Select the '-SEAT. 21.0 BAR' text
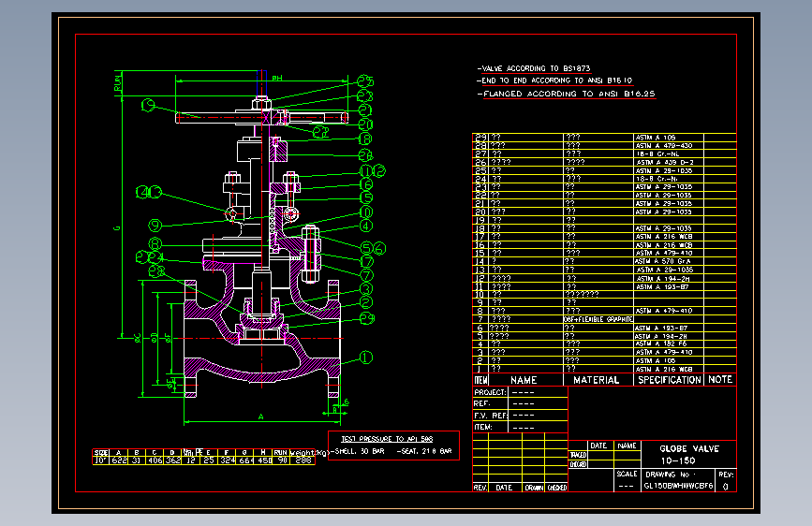Image resolution: width=812 pixels, height=526 pixels. [x=424, y=451]
